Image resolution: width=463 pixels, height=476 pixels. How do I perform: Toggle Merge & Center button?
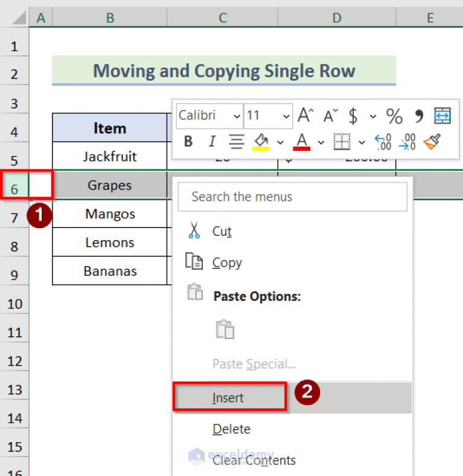point(442,115)
